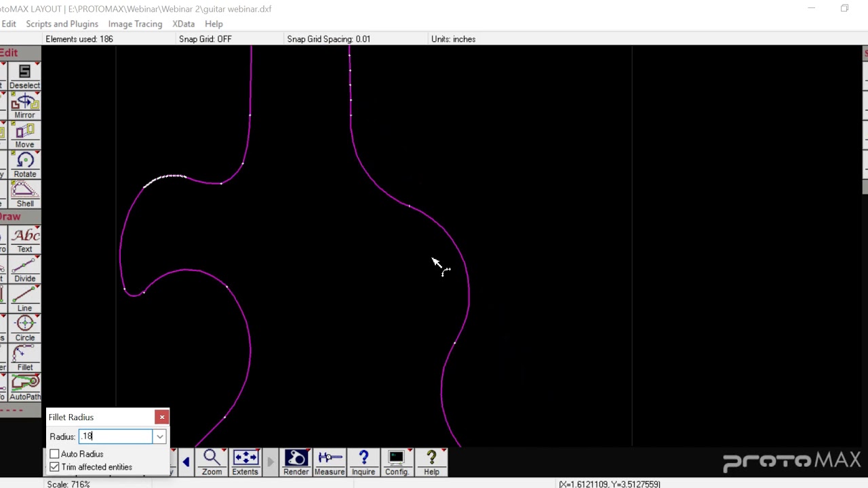This screenshot has height=488, width=868.
Task: Open the Shell tool
Action: click(x=24, y=195)
